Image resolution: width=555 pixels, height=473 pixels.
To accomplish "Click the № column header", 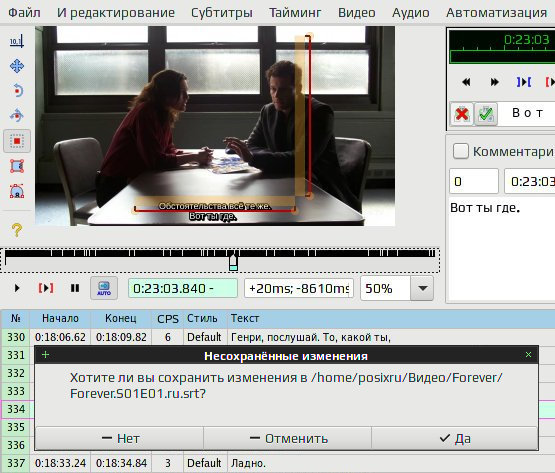I will [x=16, y=318].
